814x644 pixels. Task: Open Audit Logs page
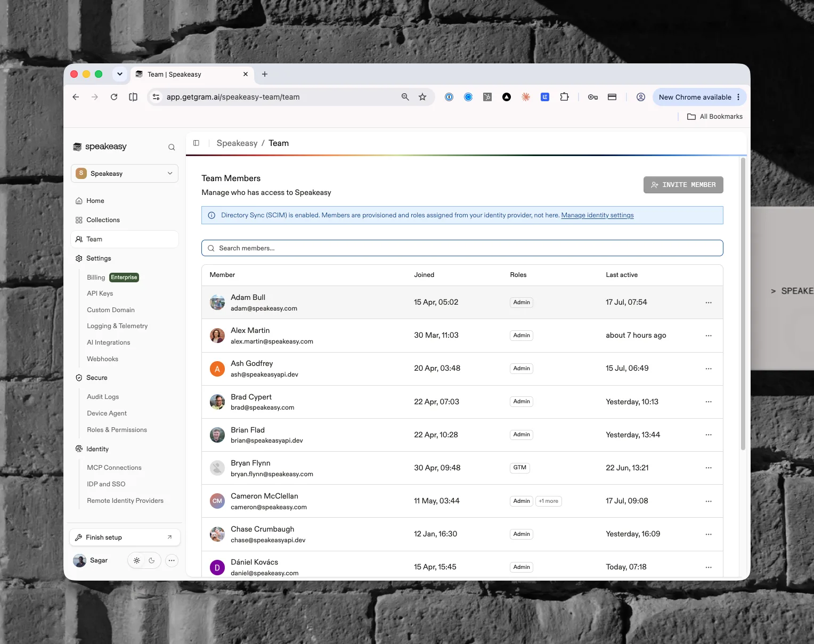pyautogui.click(x=103, y=397)
